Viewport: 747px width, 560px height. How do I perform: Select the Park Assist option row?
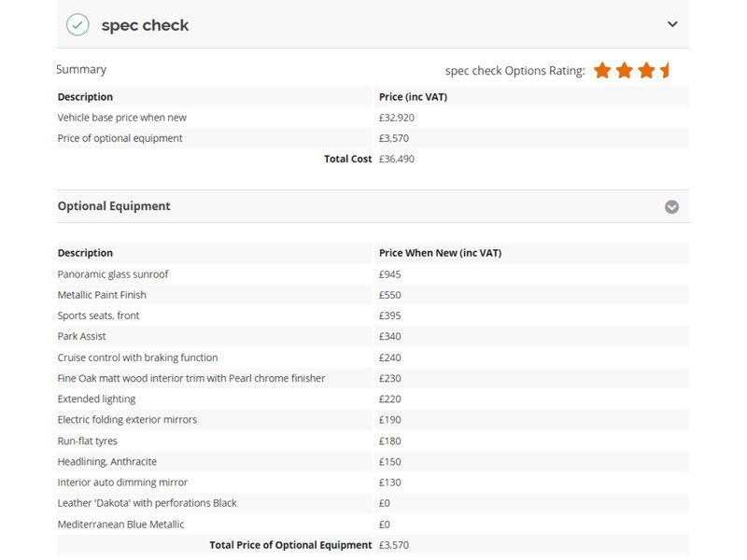[x=82, y=336]
